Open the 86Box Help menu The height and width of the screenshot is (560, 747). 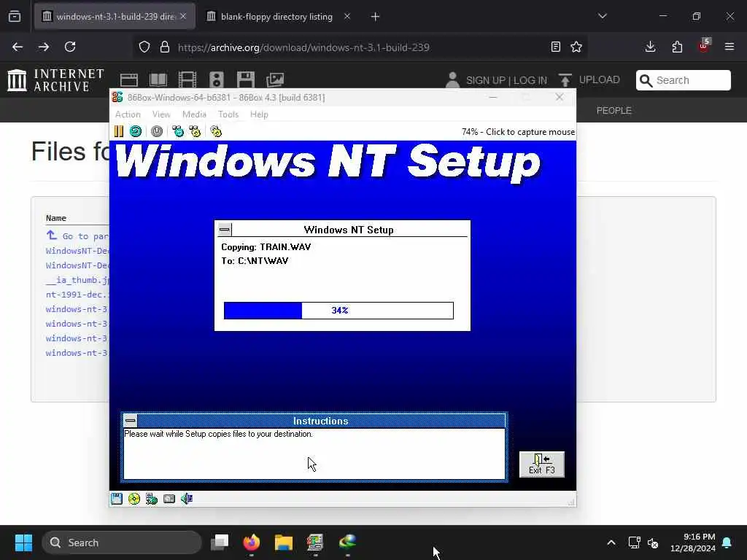259,114
